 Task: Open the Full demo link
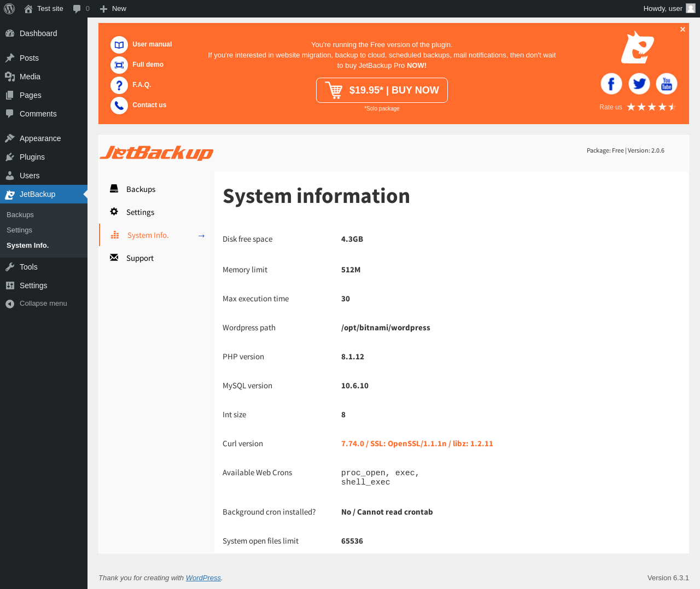(148, 65)
